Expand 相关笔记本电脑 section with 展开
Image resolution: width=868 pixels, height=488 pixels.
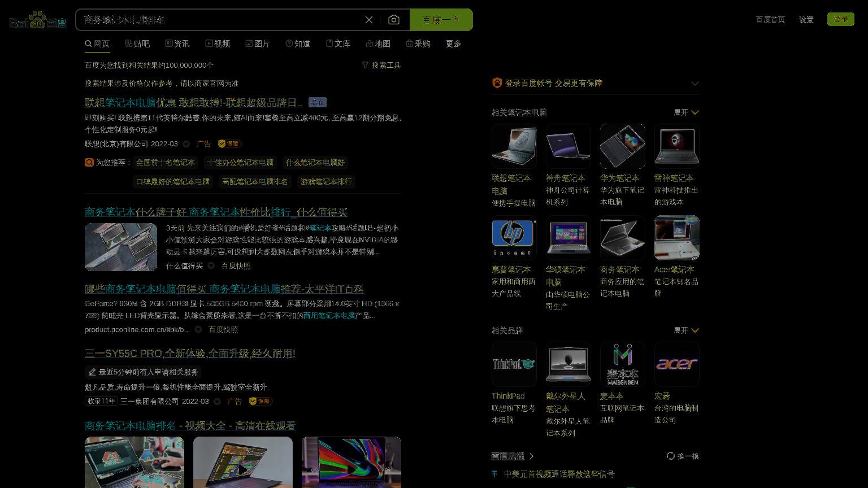687,112
